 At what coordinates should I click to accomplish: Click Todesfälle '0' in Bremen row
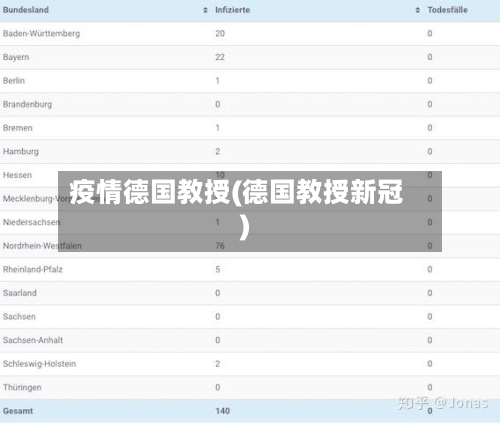point(430,128)
